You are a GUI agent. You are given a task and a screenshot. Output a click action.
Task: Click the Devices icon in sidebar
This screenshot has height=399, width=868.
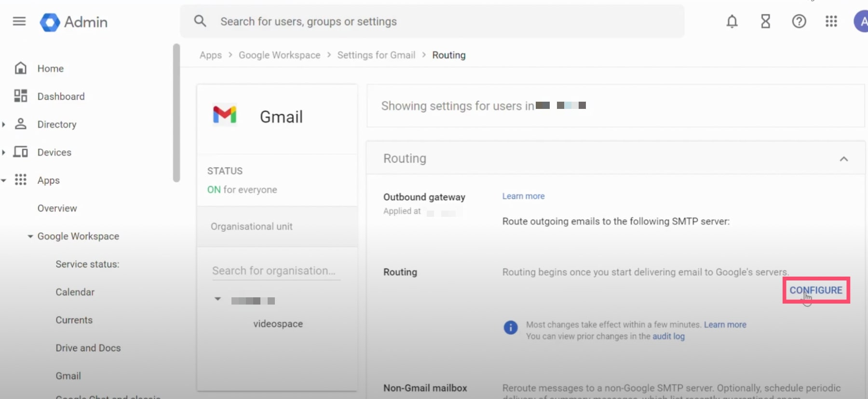pyautogui.click(x=20, y=152)
